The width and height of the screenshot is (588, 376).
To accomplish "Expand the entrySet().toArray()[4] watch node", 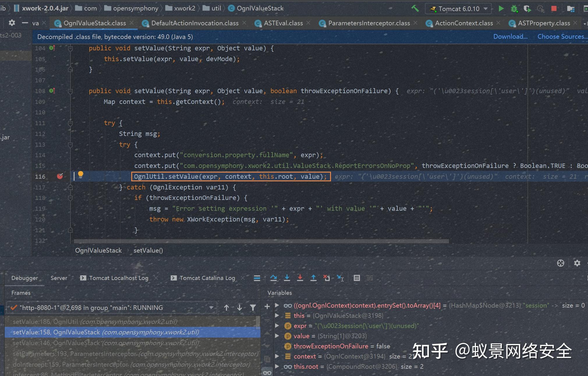I will (x=277, y=305).
